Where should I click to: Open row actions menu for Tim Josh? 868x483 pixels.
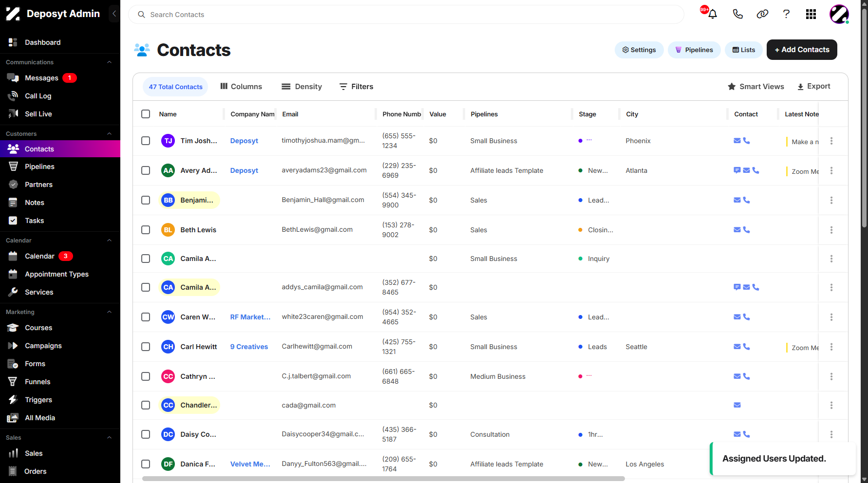pyautogui.click(x=831, y=141)
